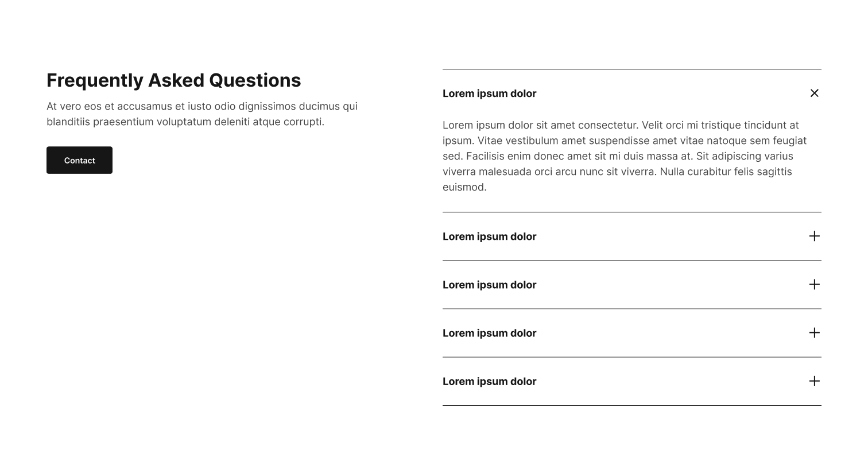Screen dimensions: 868x474
Task: Select the expanded FAQ's 'Lorem ipsum dolor' title
Action: point(489,94)
